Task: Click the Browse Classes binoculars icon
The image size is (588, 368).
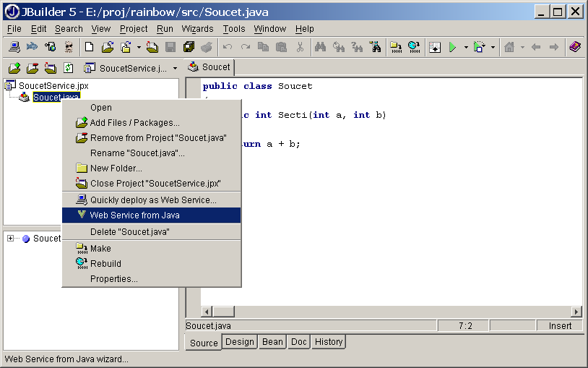Action: pos(375,47)
